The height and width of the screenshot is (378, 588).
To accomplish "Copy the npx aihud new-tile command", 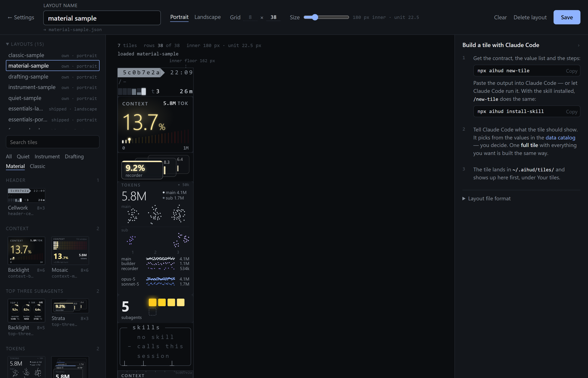I will (572, 71).
